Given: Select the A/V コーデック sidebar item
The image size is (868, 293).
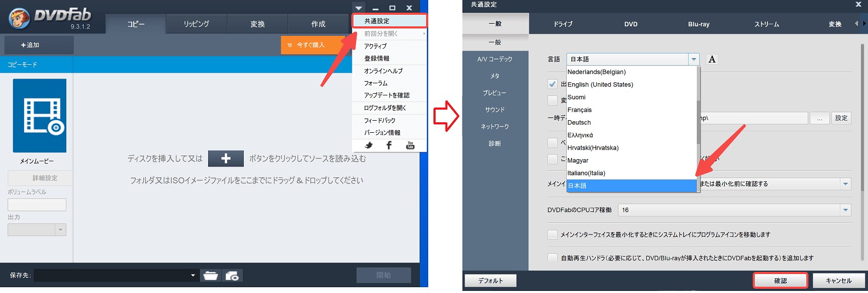Looking at the screenshot, I should (495, 59).
